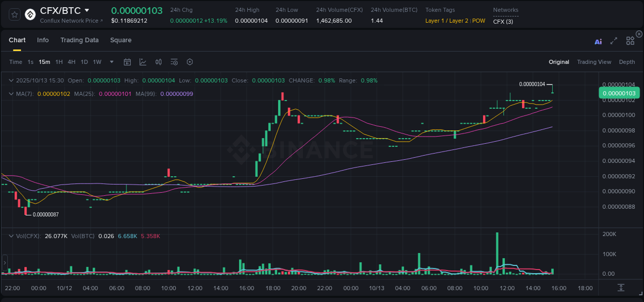
Task: Click the candlestick comparison icon
Action: 158,62
